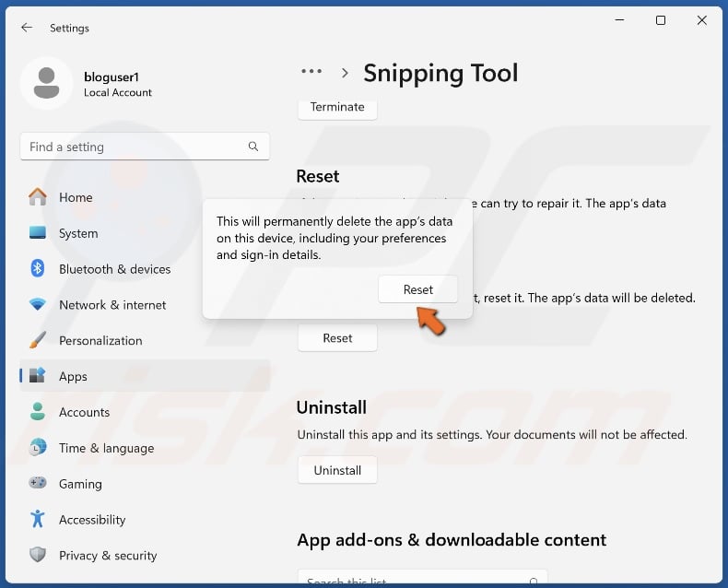Viewport: 728px width, 588px height.
Task: Open Network & internet settings
Action: pos(145,305)
